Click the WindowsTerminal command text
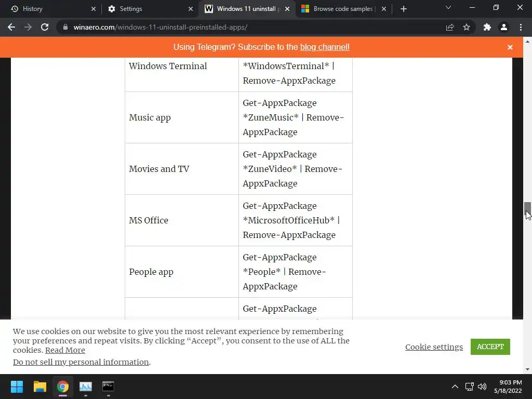Viewport: 532px width, 399px height. point(289,73)
